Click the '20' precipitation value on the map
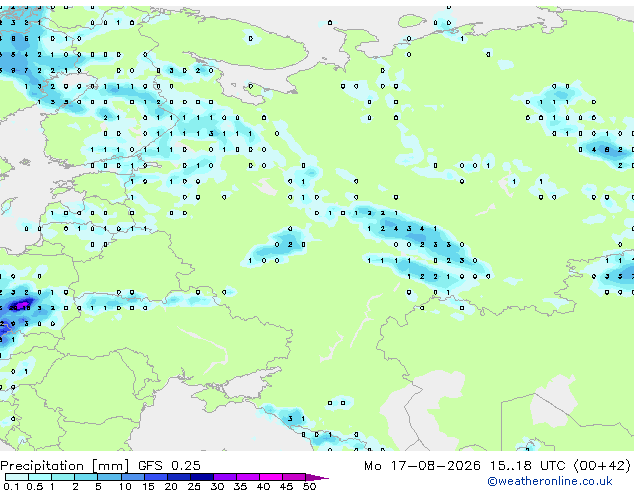 click(x=13, y=308)
